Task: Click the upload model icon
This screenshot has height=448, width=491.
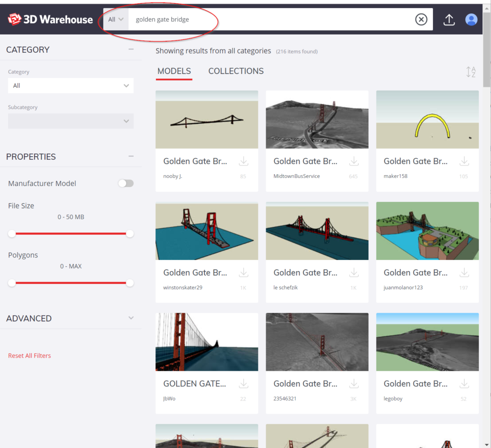Action: coord(449,20)
